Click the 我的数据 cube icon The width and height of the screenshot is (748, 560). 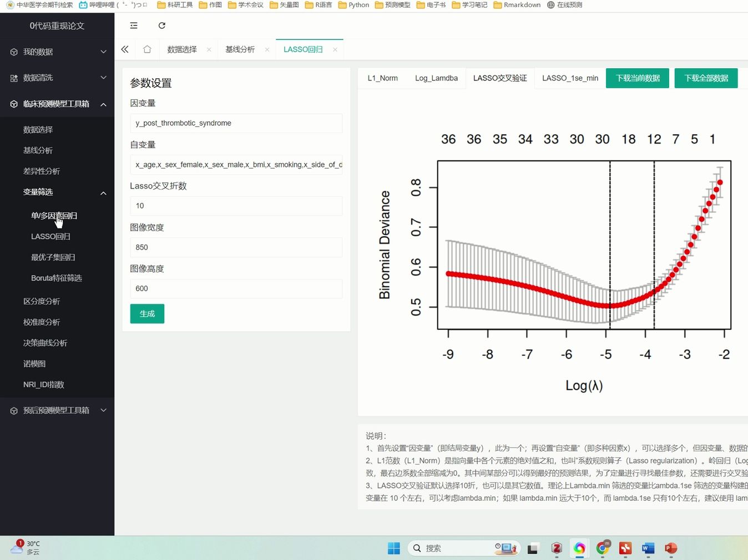click(x=14, y=52)
